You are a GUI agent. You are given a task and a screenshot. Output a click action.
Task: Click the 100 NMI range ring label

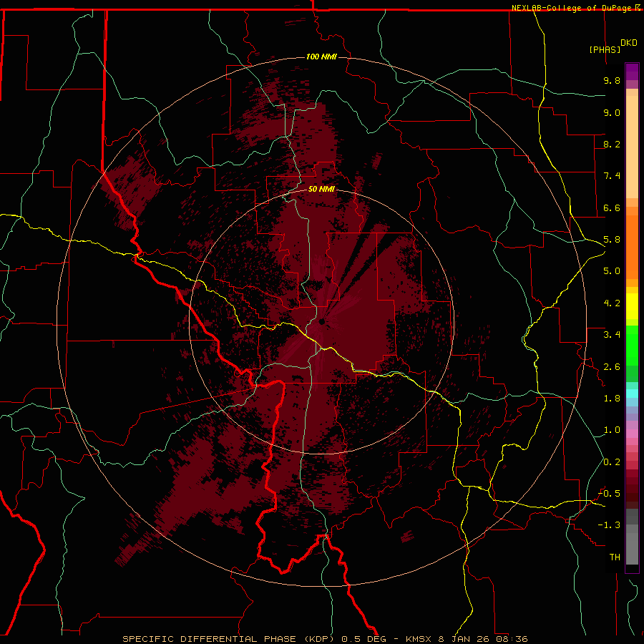click(x=321, y=57)
